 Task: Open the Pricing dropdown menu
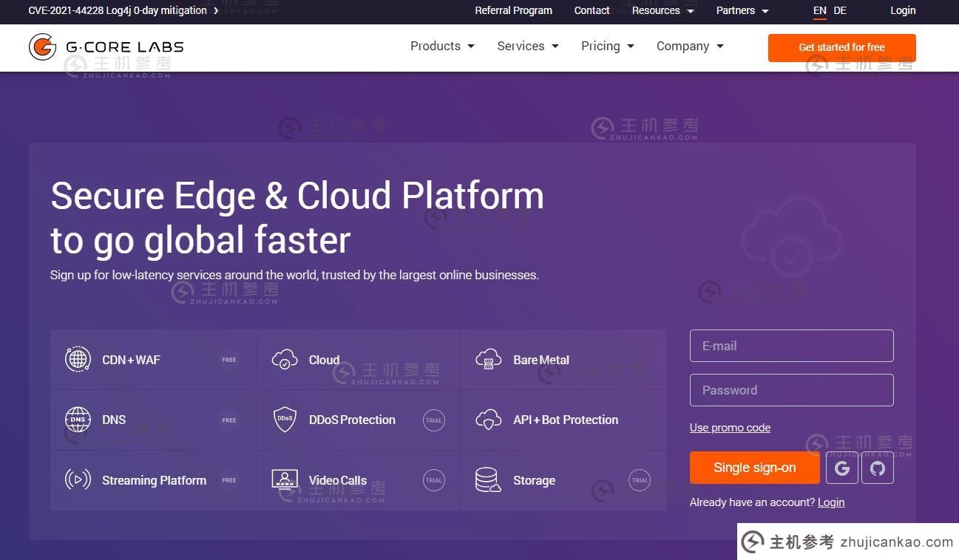point(608,46)
